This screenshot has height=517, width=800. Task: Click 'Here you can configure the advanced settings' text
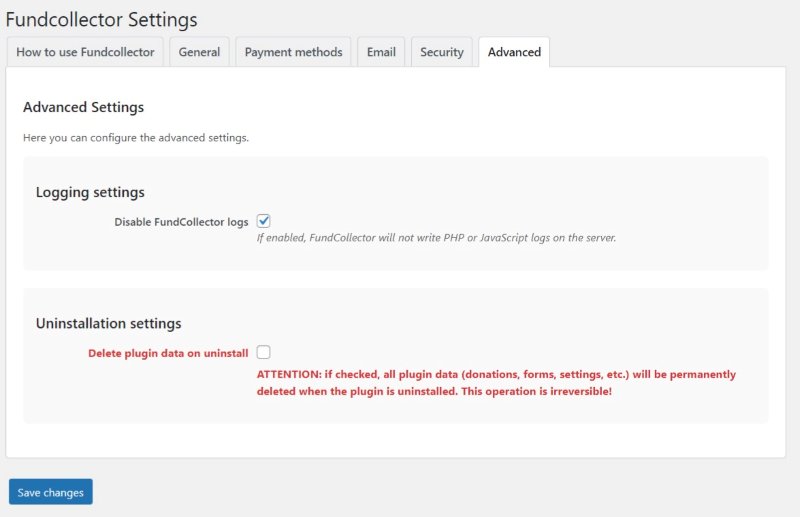pyautogui.click(x=136, y=138)
